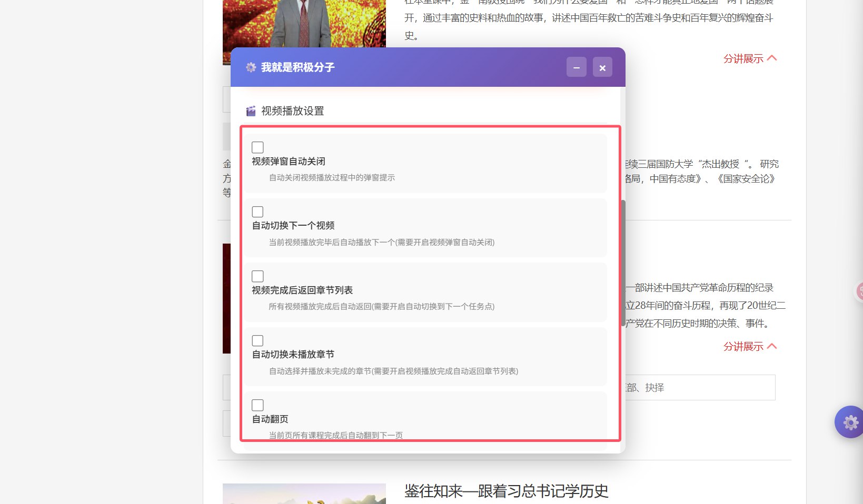863x504 pixels.
Task: Enable the 视频弹窗自动关闭 checkbox
Action: (x=257, y=147)
